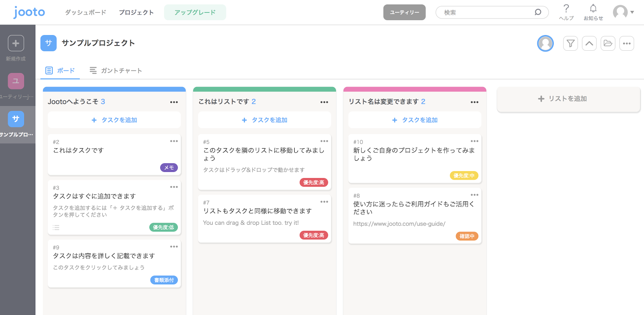
Task: Open notifications bell icon
Action: pyautogui.click(x=593, y=8)
